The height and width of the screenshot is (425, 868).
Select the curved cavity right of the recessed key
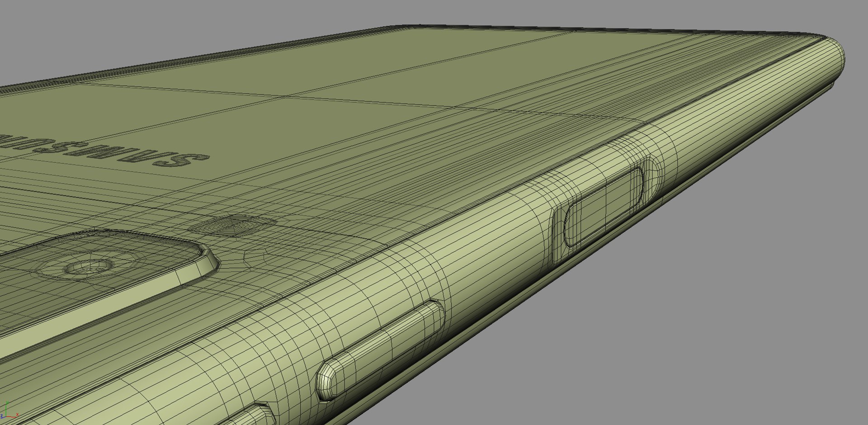pyautogui.click(x=654, y=176)
